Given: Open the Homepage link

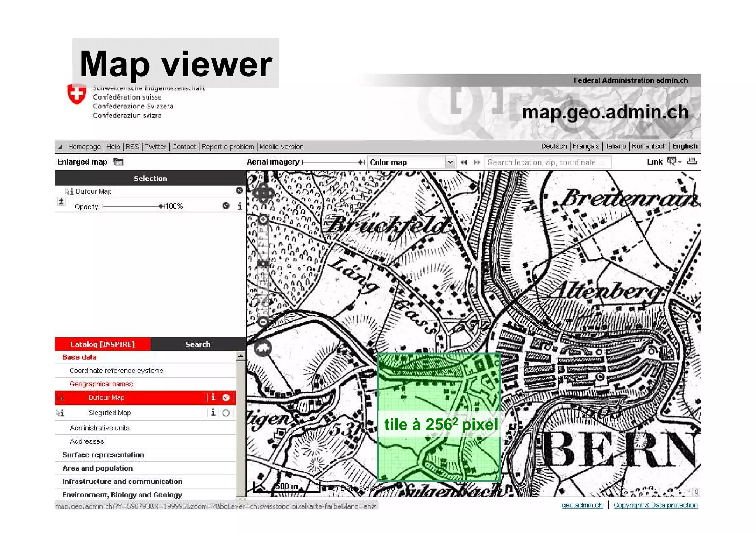Looking at the screenshot, I should [x=84, y=147].
